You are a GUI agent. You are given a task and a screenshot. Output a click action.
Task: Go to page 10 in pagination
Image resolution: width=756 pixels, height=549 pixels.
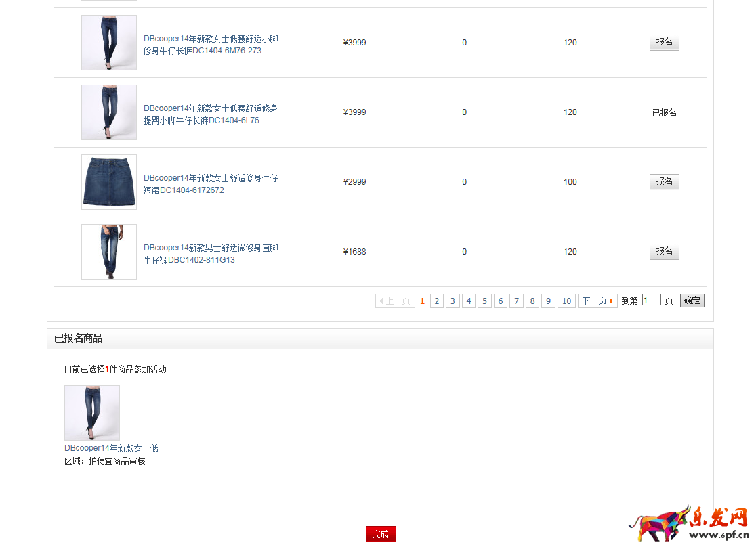(566, 301)
